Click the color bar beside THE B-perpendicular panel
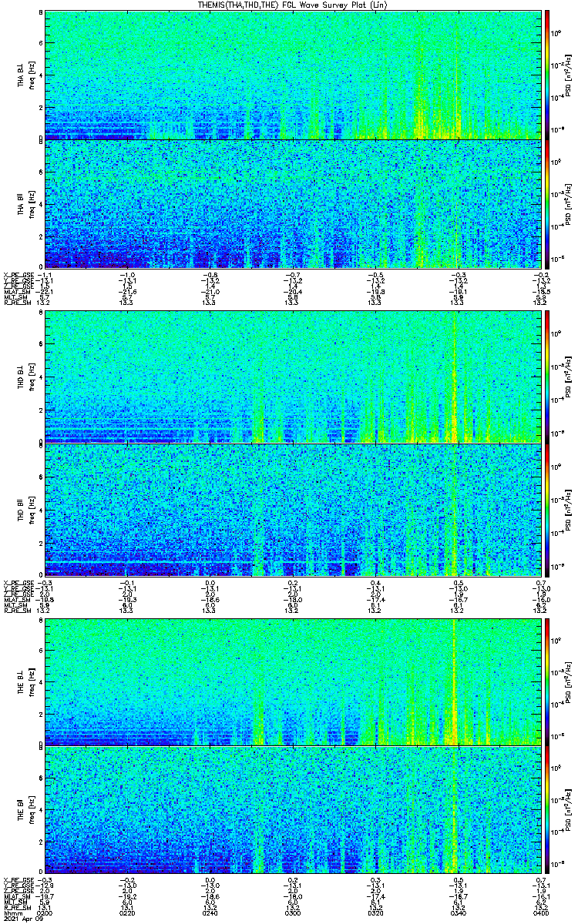The width and height of the screenshot is (578, 924). click(x=547, y=682)
